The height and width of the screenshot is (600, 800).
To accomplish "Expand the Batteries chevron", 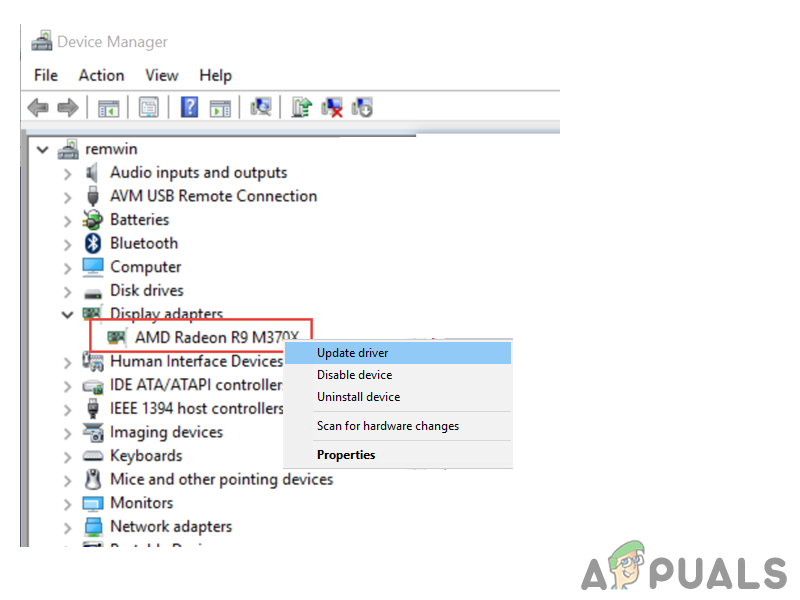I will (68, 221).
